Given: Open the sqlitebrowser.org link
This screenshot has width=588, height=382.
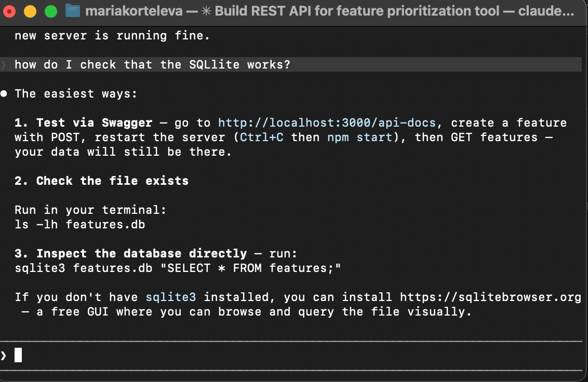Looking at the screenshot, I should coord(490,297).
